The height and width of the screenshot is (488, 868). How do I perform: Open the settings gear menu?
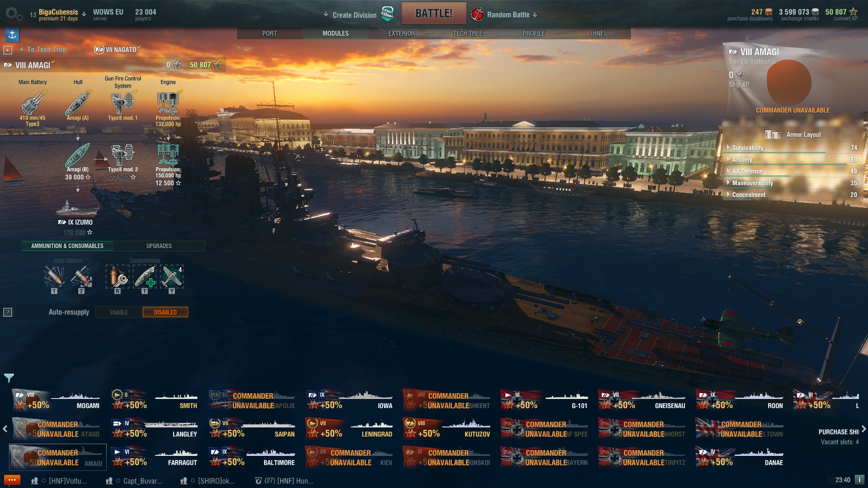14,14
